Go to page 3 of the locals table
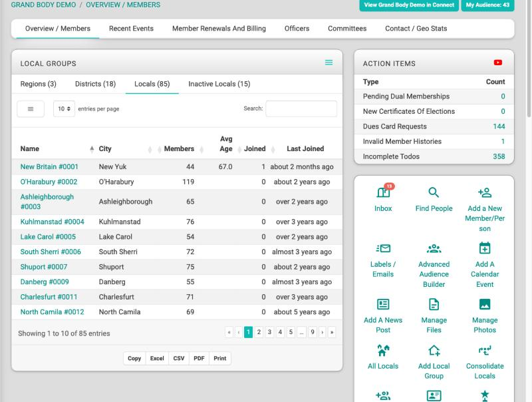Viewport: 532px width, 402px height. tap(269, 332)
